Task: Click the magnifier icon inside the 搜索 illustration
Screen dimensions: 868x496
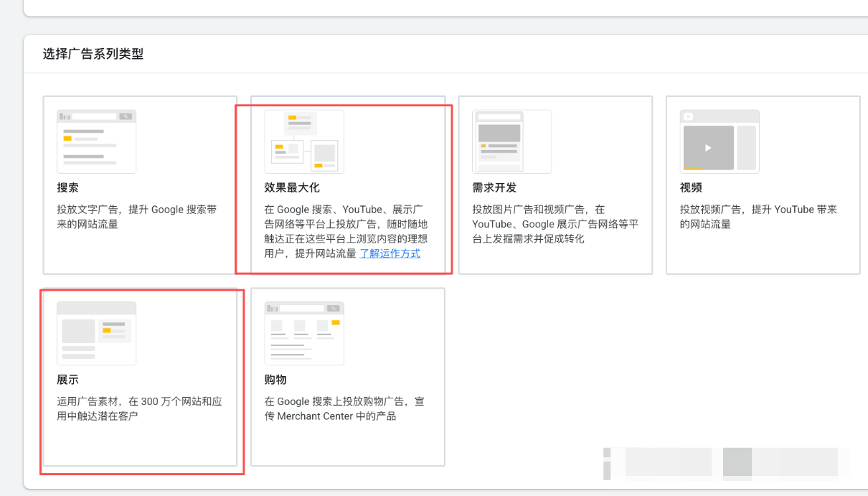Action: (x=124, y=116)
